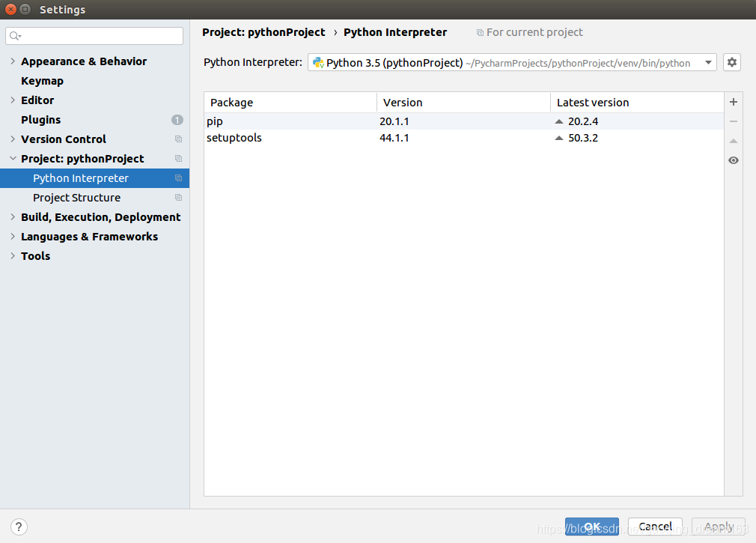The width and height of the screenshot is (756, 543).
Task: Click latest version 50.3.2 cell
Action: [583, 138]
